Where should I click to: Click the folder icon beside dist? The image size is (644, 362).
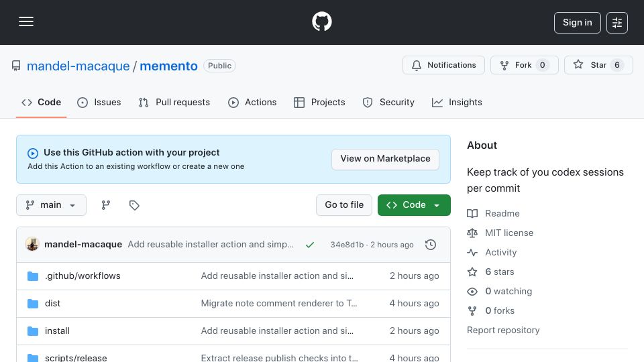click(x=33, y=304)
